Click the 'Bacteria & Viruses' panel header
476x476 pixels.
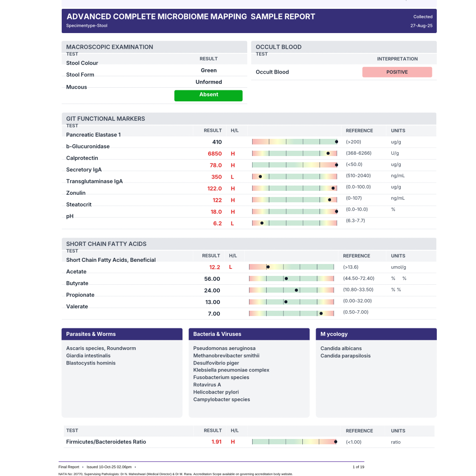coord(249,334)
